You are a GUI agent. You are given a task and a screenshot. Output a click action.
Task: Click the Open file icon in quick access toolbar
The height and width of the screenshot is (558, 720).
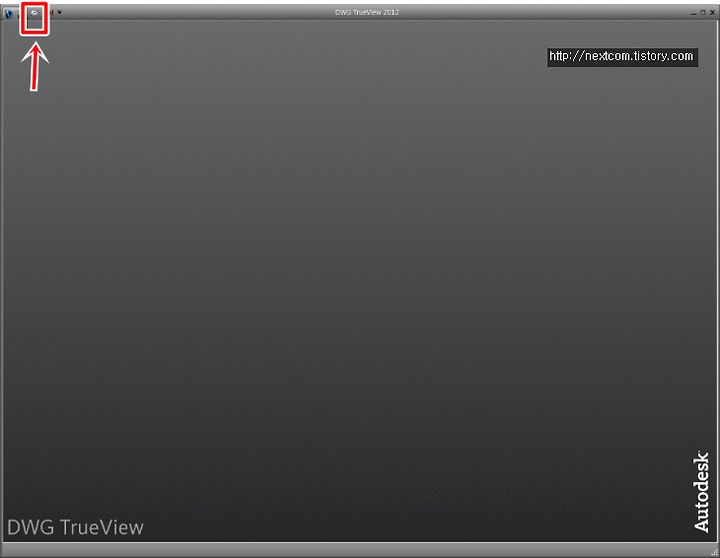pos(34,13)
